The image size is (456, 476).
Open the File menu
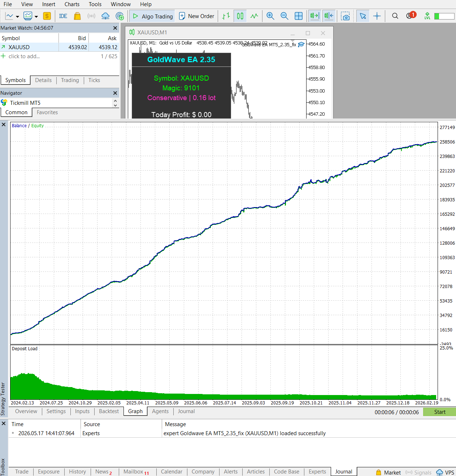coord(8,4)
